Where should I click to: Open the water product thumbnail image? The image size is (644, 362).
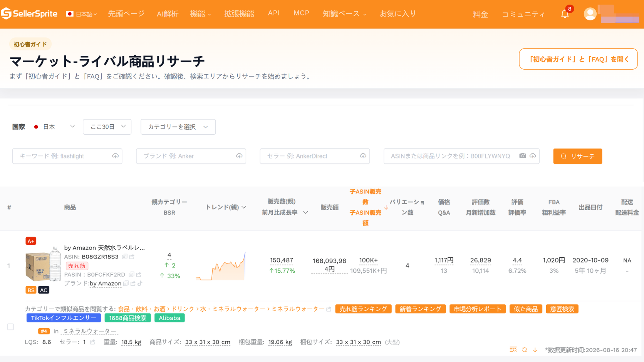click(x=43, y=265)
